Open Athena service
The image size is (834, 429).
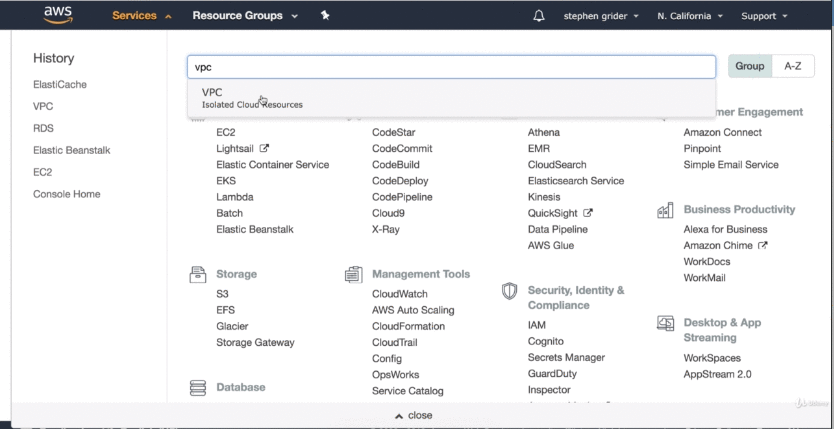pos(544,132)
